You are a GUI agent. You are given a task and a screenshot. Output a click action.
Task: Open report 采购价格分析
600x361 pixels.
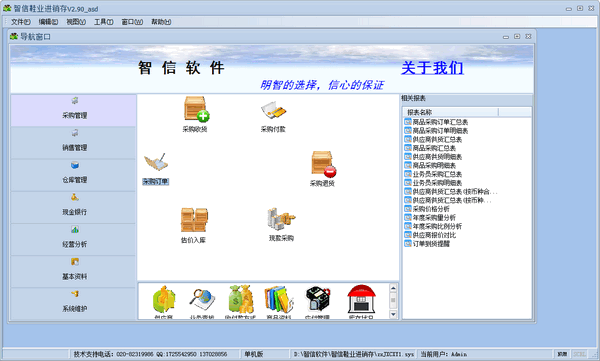[x=427, y=209]
